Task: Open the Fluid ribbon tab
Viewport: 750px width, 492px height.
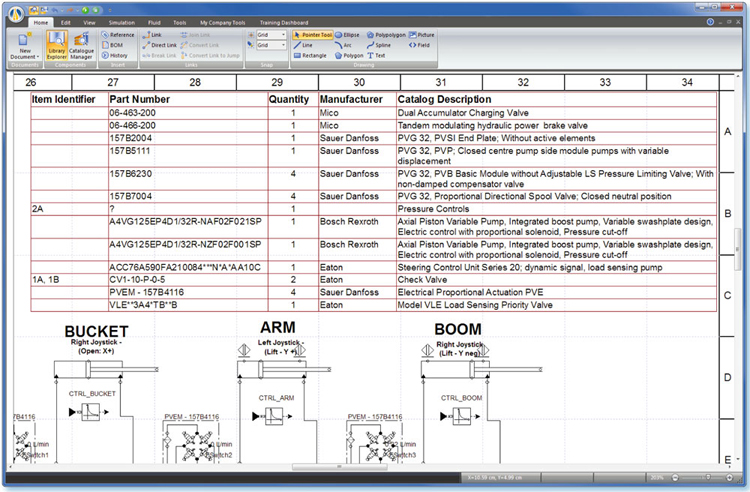Action: tap(154, 22)
